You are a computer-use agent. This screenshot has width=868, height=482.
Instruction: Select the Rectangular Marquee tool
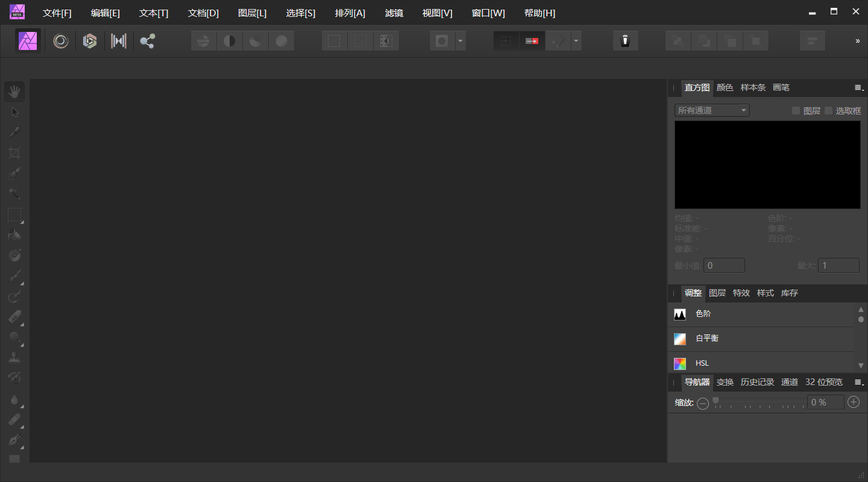(14, 214)
